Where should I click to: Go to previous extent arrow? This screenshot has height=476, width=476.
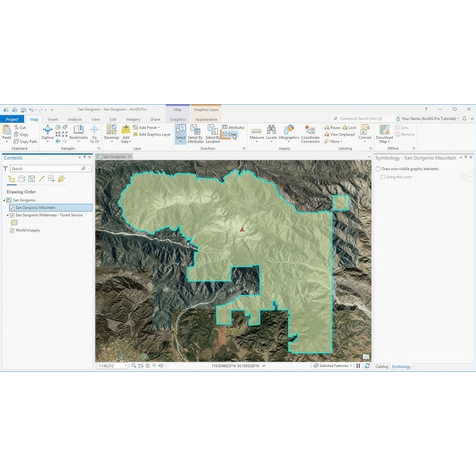click(58, 142)
